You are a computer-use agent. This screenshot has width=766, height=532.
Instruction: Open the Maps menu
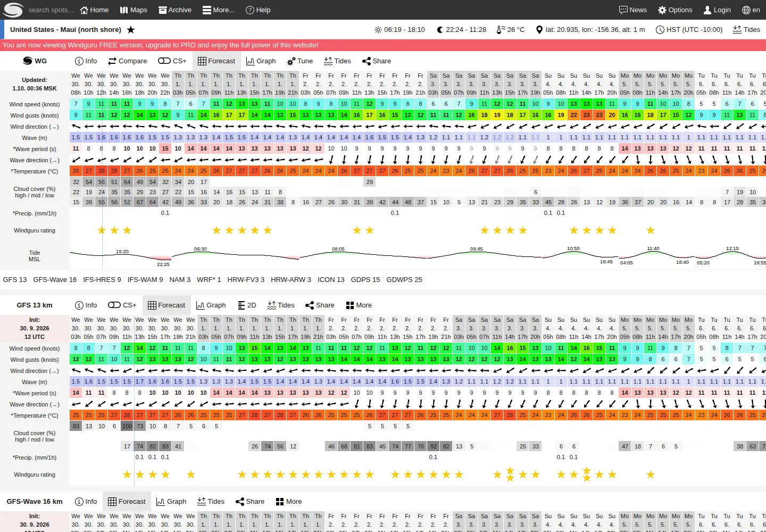tap(134, 10)
